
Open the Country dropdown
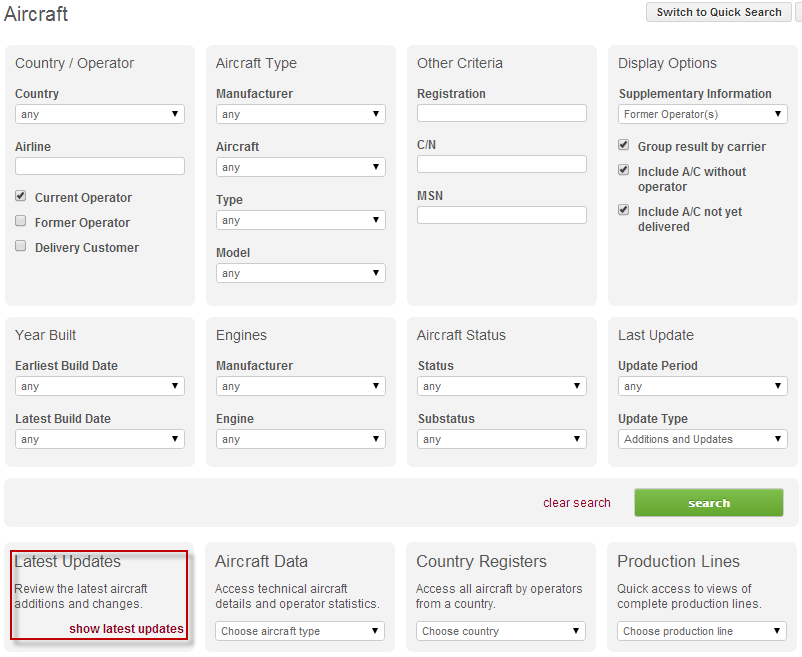pyautogui.click(x=100, y=114)
